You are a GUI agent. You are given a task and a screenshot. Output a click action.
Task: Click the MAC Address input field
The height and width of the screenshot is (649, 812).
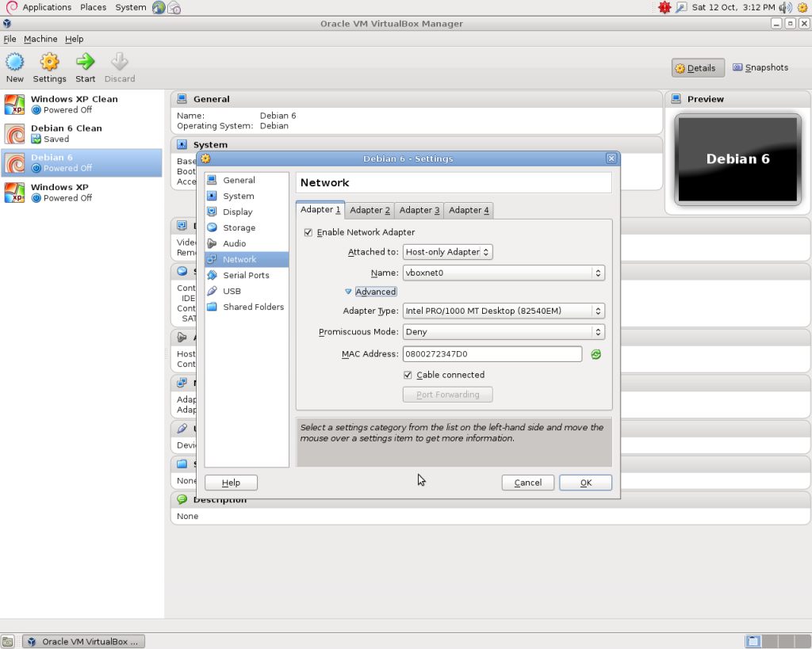point(492,354)
